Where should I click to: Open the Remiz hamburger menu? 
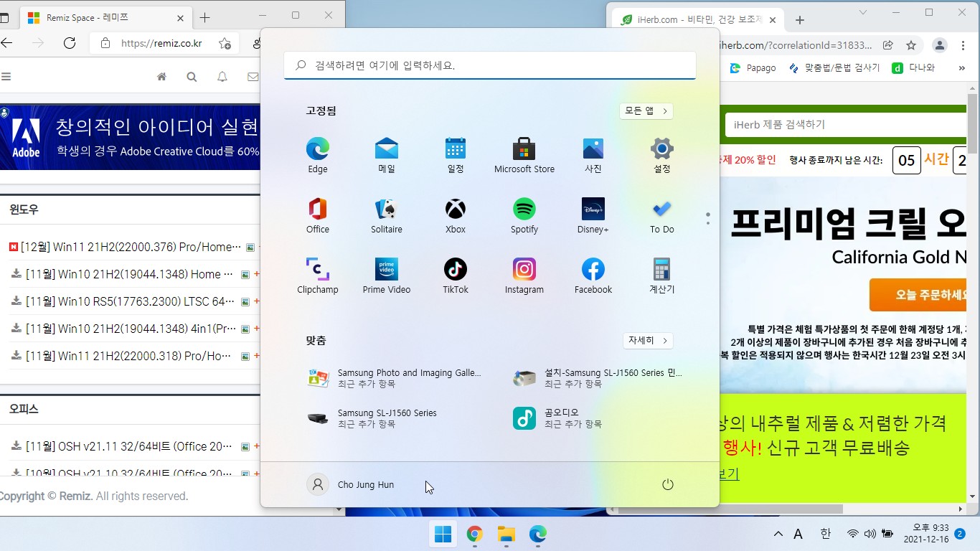(x=6, y=77)
